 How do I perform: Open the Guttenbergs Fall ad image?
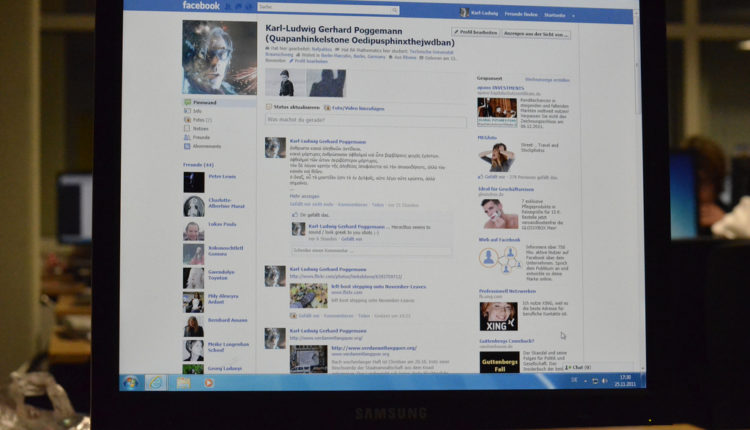coord(500,363)
